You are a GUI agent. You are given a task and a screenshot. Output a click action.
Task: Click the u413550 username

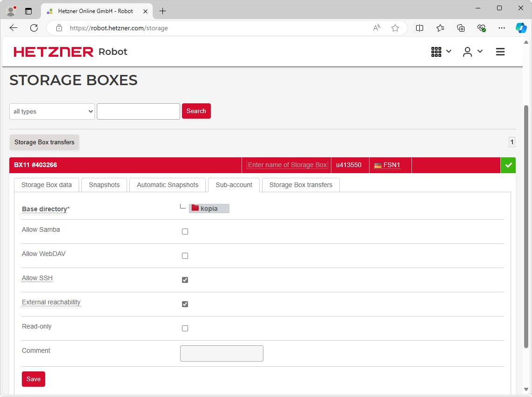349,165
